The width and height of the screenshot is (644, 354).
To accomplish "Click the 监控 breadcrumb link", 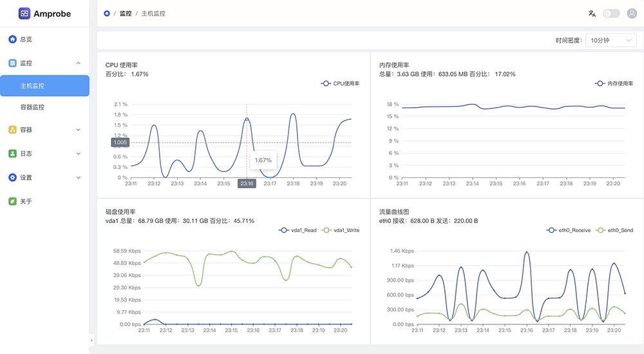I will (126, 14).
